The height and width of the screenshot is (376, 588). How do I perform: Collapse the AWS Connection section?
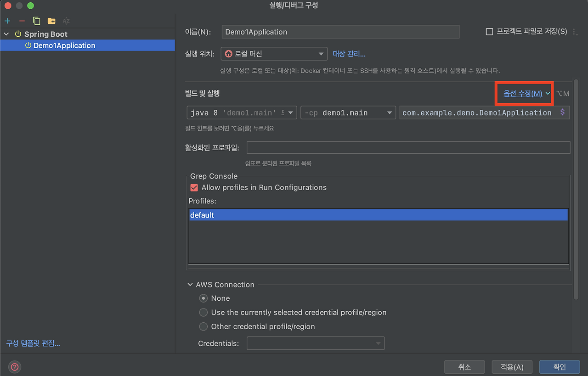tap(190, 285)
